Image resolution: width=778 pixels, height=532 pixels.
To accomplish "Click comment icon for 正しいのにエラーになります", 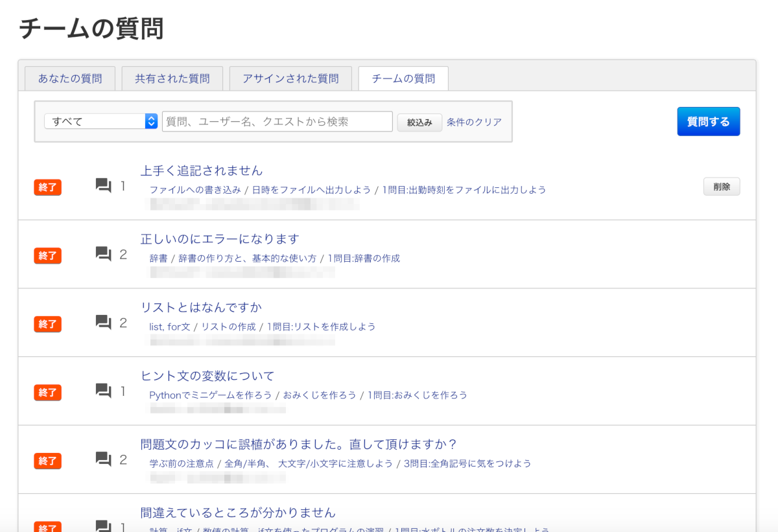I will click(103, 255).
